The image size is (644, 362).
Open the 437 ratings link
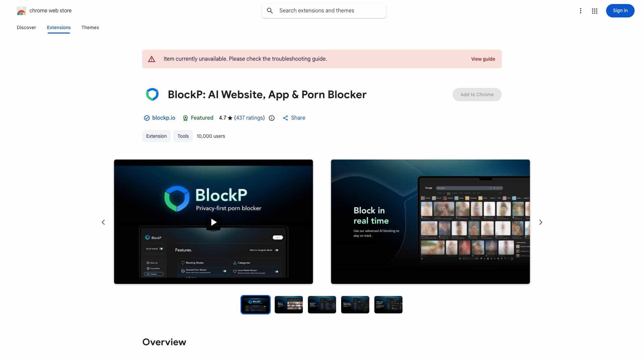(250, 118)
